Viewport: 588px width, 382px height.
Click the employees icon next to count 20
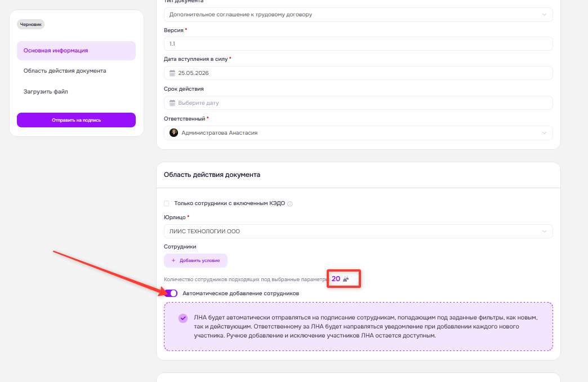pos(346,279)
